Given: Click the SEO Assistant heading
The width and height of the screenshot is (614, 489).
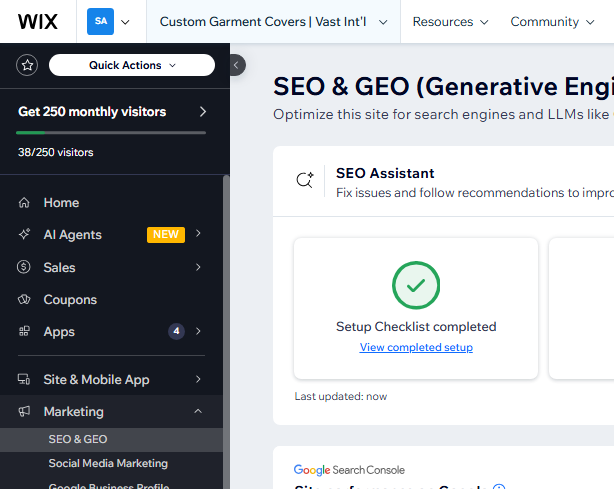Looking at the screenshot, I should [x=385, y=173].
